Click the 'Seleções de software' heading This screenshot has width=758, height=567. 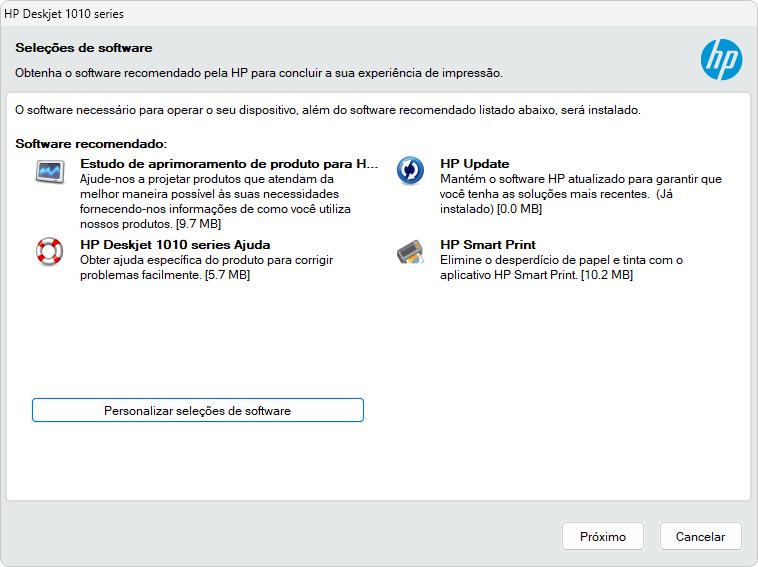click(83, 48)
